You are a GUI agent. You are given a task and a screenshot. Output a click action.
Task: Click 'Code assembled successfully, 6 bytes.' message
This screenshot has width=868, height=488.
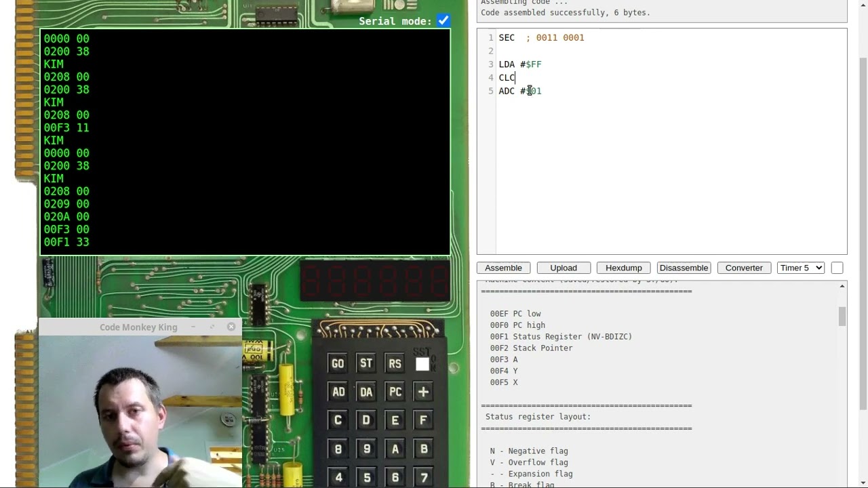566,13
